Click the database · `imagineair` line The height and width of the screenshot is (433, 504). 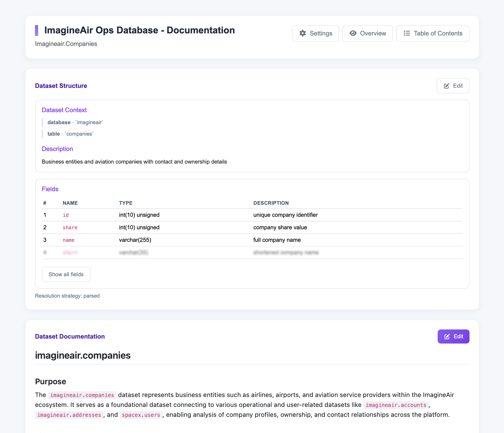coord(75,122)
